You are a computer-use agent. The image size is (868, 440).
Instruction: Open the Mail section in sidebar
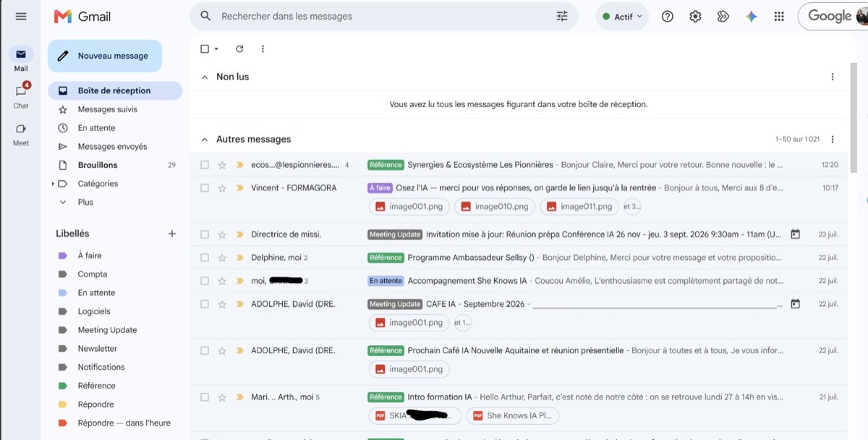coord(21,59)
